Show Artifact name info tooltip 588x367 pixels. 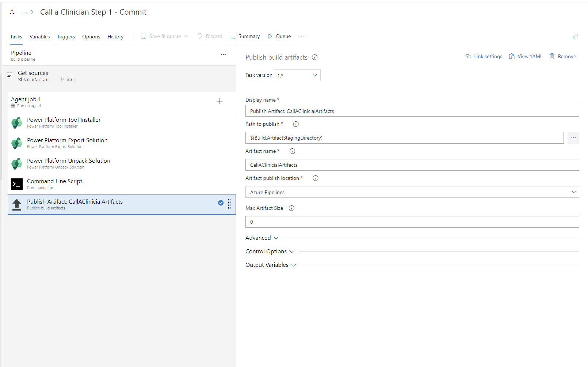(292, 151)
